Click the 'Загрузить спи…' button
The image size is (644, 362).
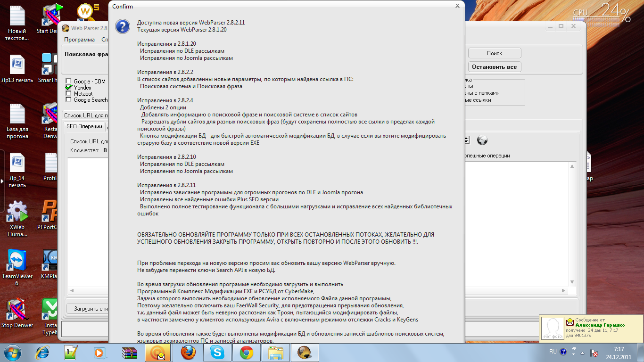[88, 309]
